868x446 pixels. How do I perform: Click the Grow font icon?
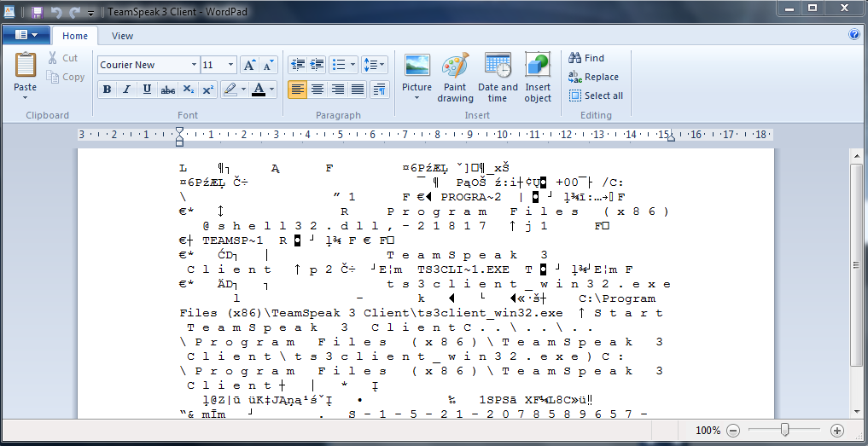[250, 66]
